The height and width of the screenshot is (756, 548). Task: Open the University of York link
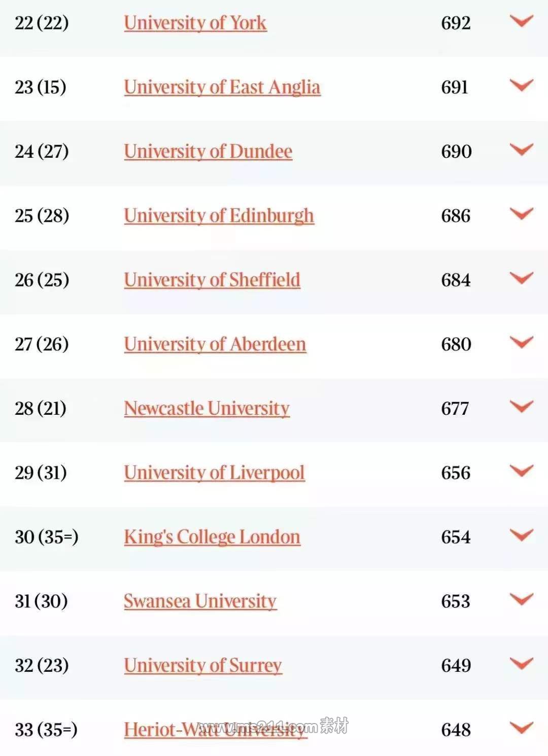[195, 23]
